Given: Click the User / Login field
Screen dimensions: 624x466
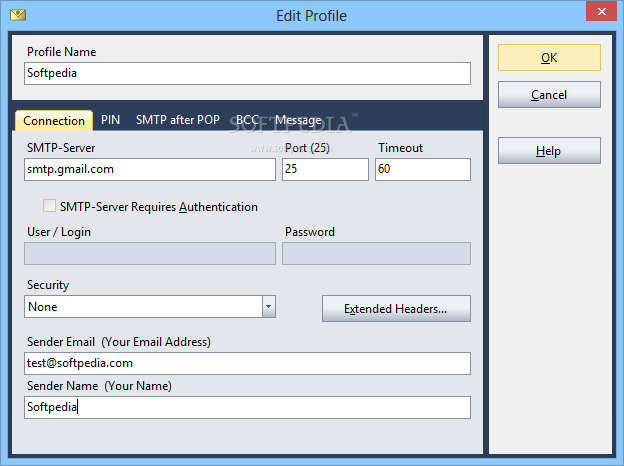Looking at the screenshot, I should (x=150, y=253).
